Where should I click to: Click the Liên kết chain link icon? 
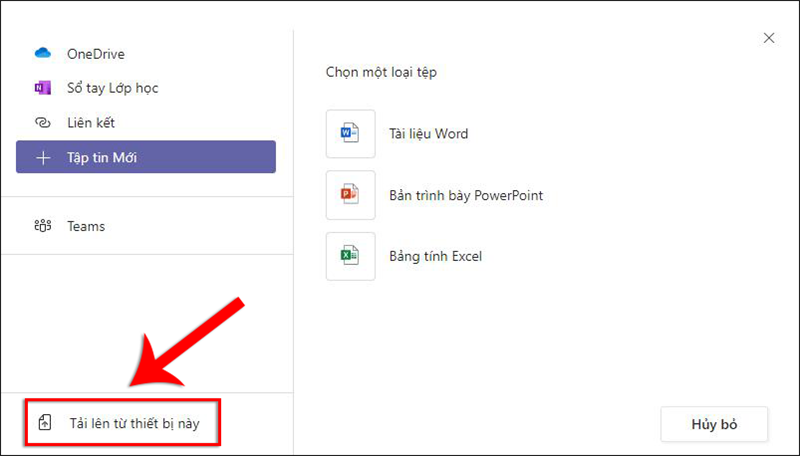coord(42,123)
